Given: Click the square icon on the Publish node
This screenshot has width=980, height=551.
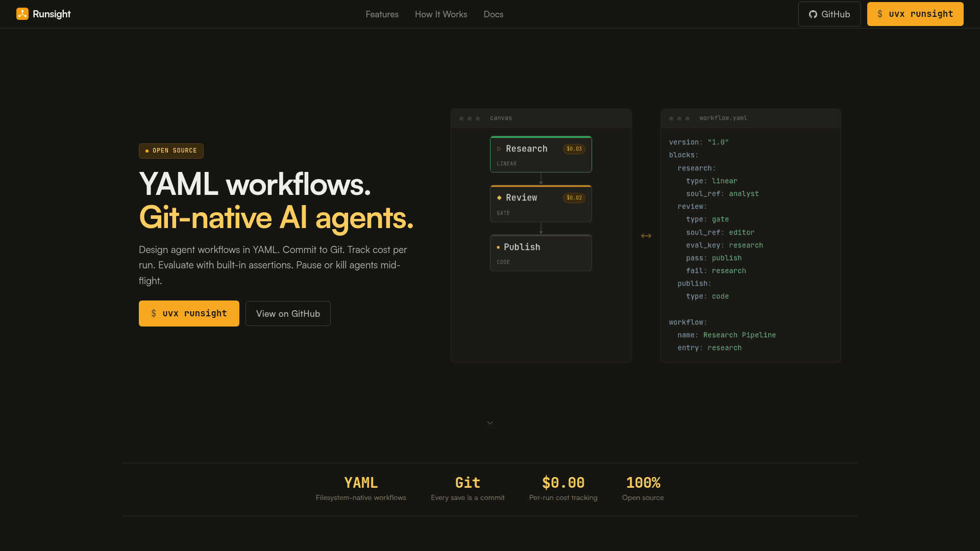Looking at the screenshot, I should click(x=498, y=247).
